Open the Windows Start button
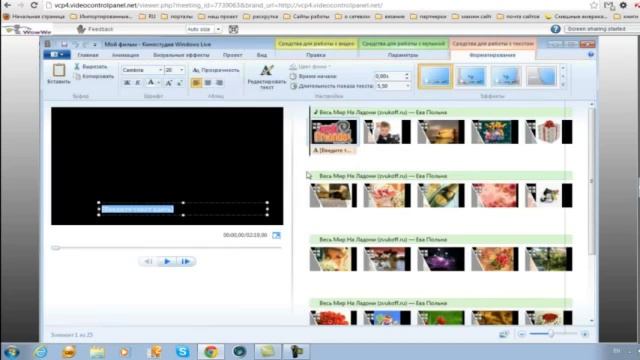640x360 pixels. point(11,351)
